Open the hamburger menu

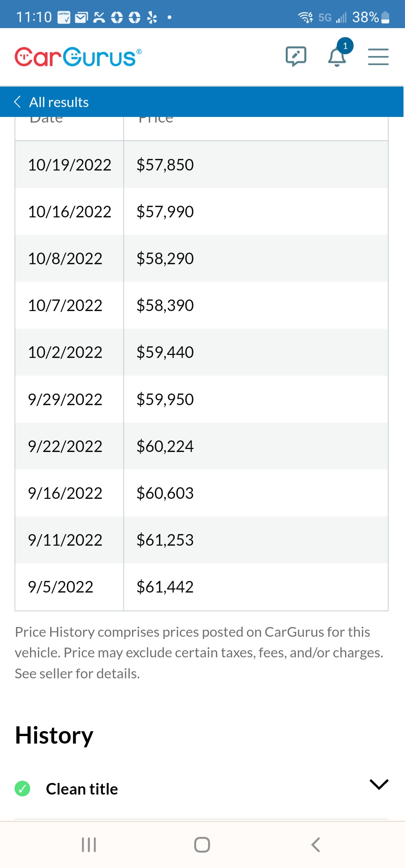pos(378,57)
